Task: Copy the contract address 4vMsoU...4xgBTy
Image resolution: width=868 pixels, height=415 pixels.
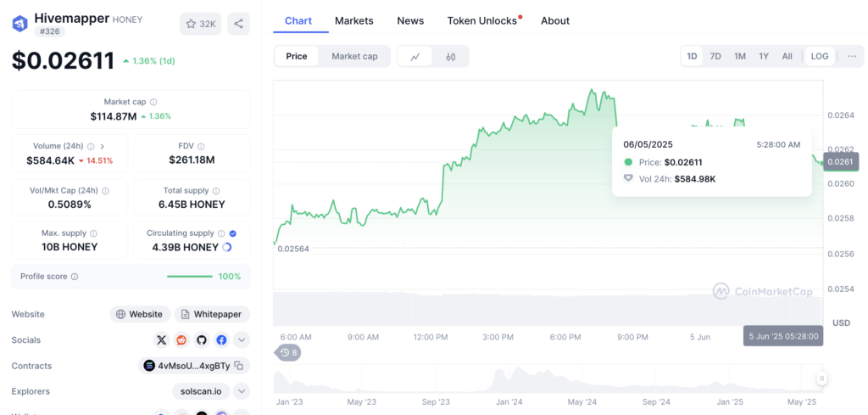Action: (238, 366)
